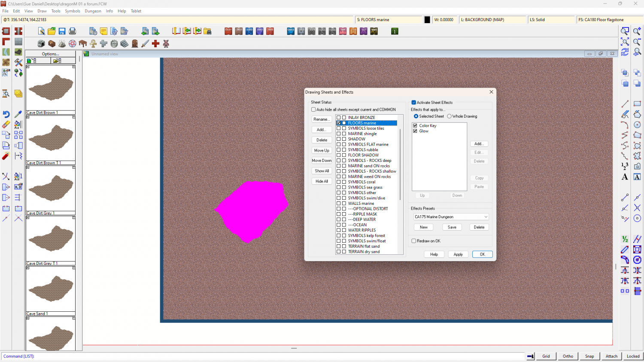The image size is (644, 362).
Task: Select the pentagram symbols catalog icon
Action: click(73, 43)
